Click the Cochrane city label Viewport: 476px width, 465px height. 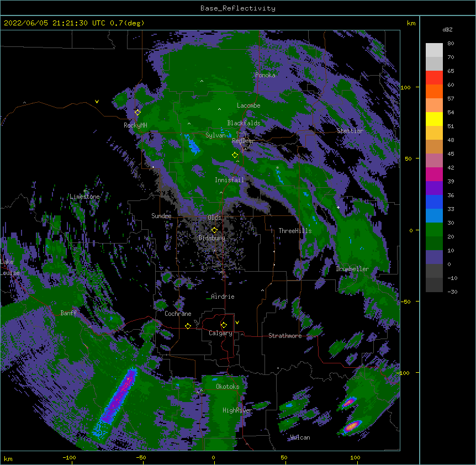tap(178, 314)
